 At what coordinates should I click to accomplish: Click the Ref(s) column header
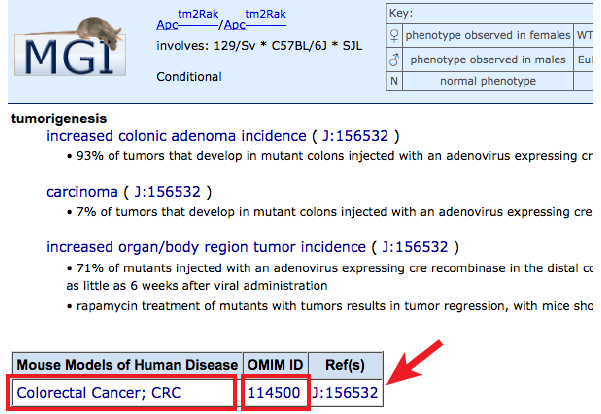345,365
